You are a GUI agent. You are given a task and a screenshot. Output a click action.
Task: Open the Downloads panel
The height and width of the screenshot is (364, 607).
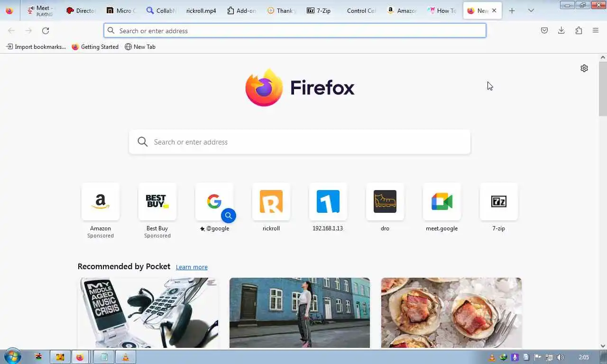click(x=561, y=30)
